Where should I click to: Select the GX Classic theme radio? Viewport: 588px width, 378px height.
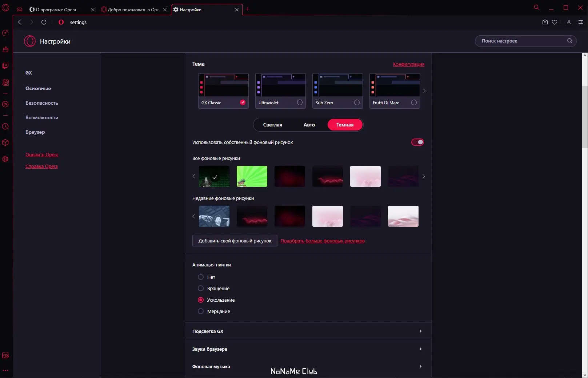pos(243,102)
